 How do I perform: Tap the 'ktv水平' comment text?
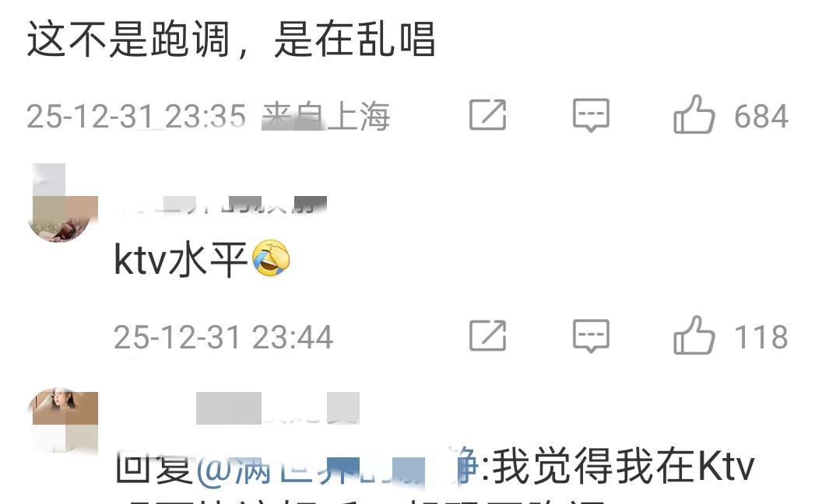[181, 259]
